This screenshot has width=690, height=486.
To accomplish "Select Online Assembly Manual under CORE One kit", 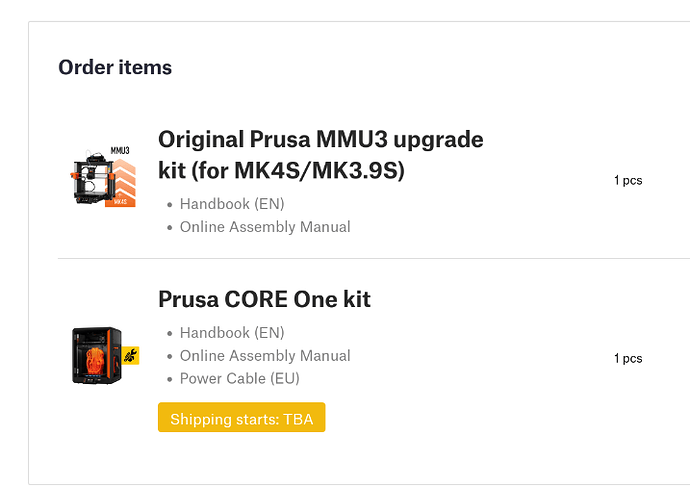I will click(x=265, y=356).
